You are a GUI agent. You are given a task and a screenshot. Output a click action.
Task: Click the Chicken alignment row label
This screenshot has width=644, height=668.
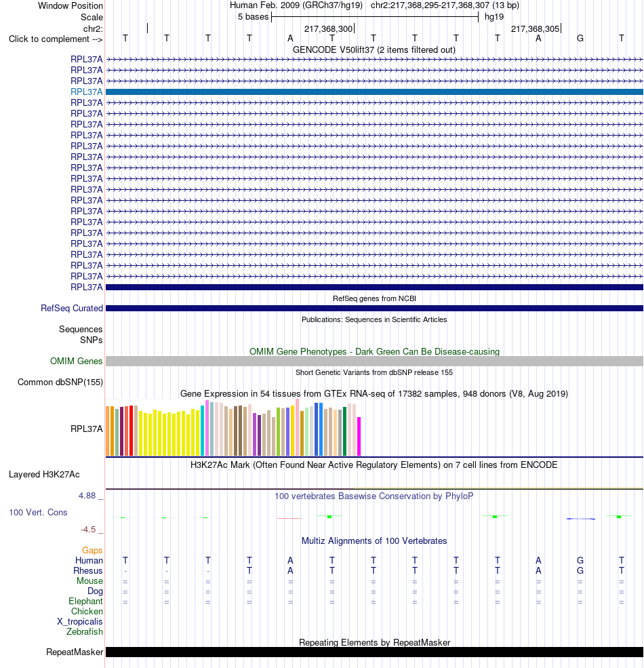[87, 611]
